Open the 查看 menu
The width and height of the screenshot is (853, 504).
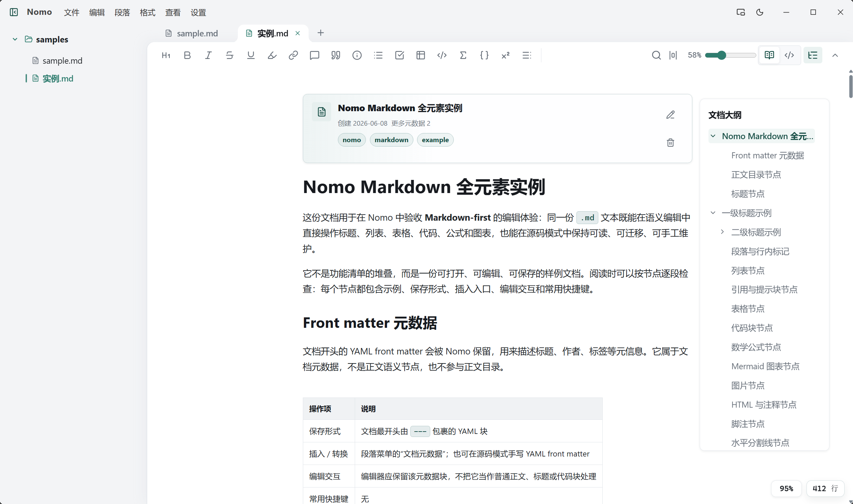click(x=173, y=12)
